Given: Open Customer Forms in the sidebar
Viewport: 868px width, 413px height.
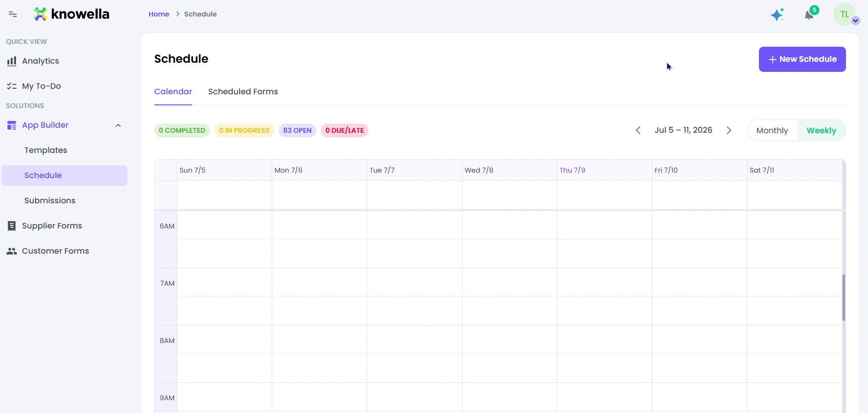Looking at the screenshot, I should point(55,251).
